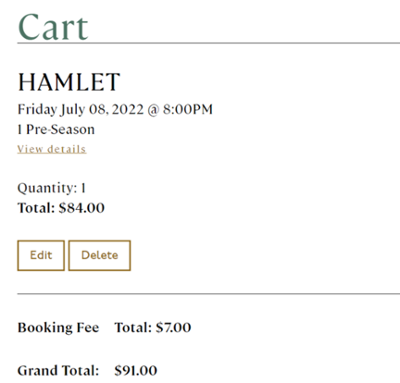Click the divider line above Booking Fee

[x=209, y=294]
